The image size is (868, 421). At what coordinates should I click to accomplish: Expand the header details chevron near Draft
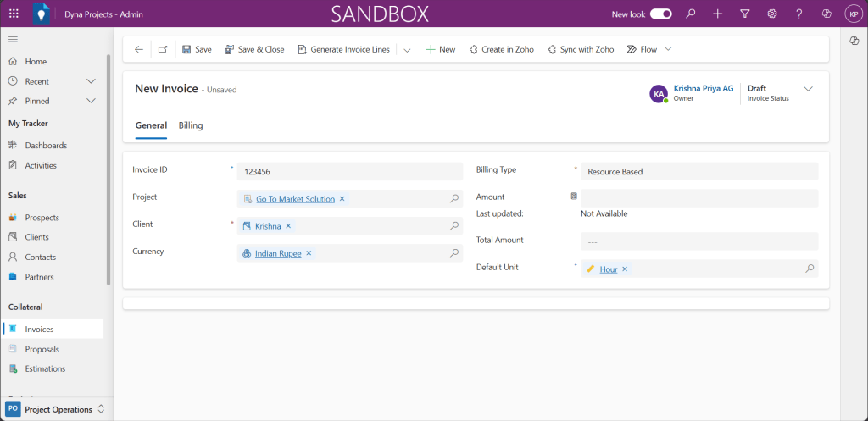[x=808, y=89]
